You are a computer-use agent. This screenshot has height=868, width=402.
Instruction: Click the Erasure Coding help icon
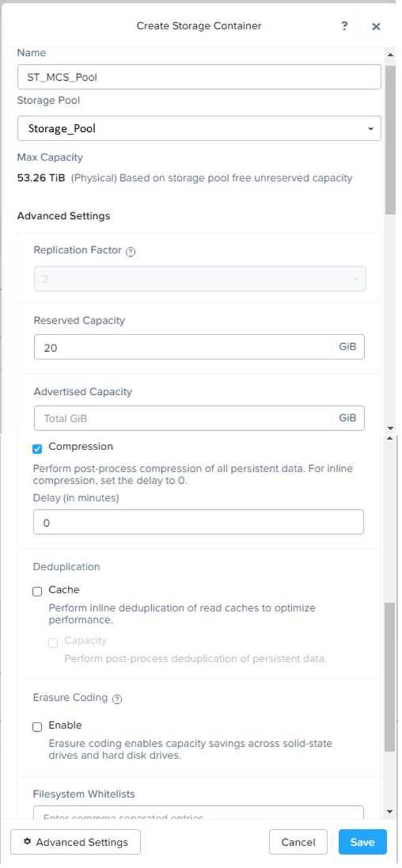tap(117, 699)
